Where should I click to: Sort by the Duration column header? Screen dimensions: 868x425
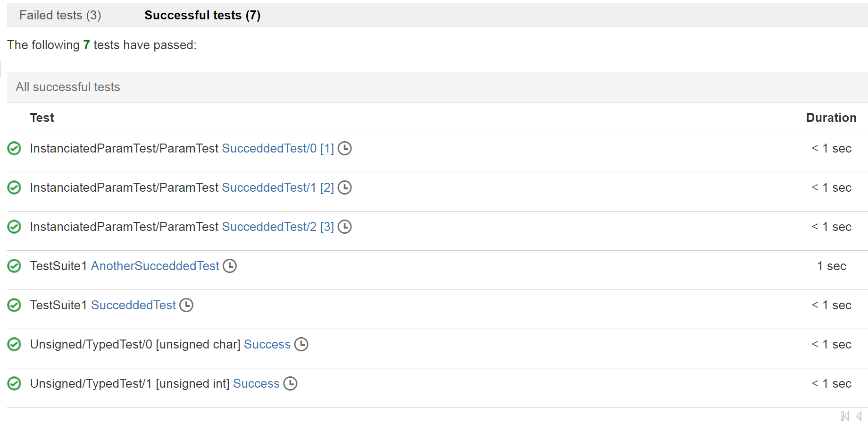pyautogui.click(x=831, y=118)
